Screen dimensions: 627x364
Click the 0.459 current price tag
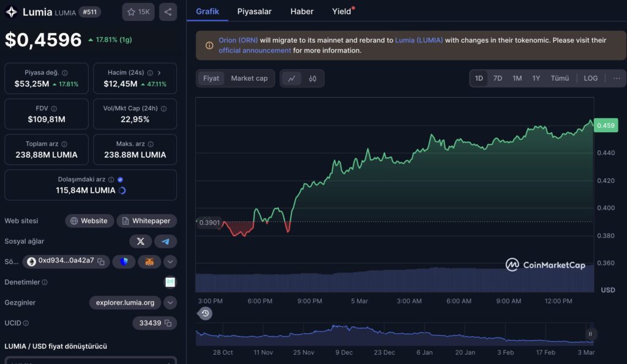[x=606, y=125]
